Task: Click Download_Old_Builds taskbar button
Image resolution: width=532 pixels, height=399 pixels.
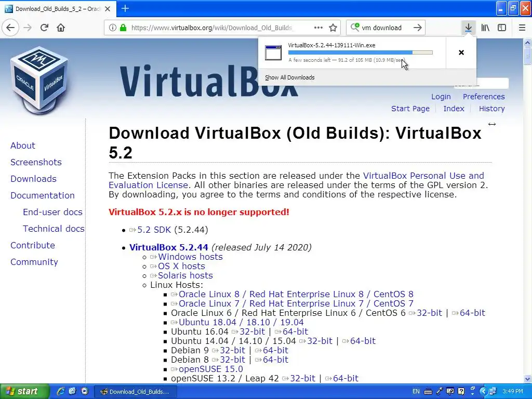Action: tap(135, 392)
